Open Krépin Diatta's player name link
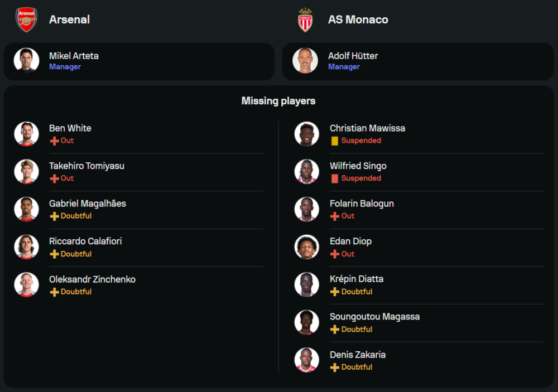558x392 pixels. (357, 279)
